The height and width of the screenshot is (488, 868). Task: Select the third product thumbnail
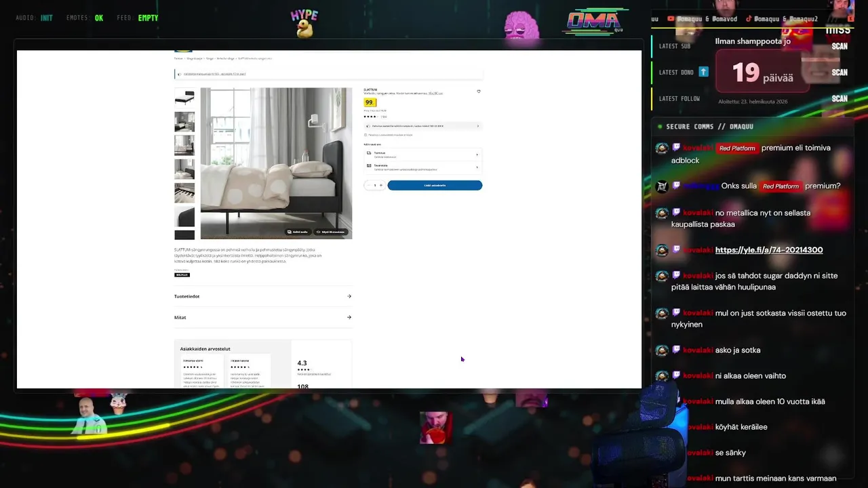point(184,145)
